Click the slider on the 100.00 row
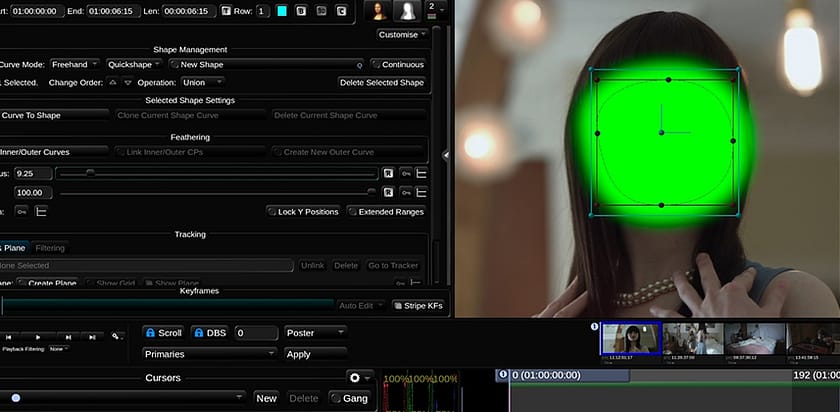 pos(217,192)
